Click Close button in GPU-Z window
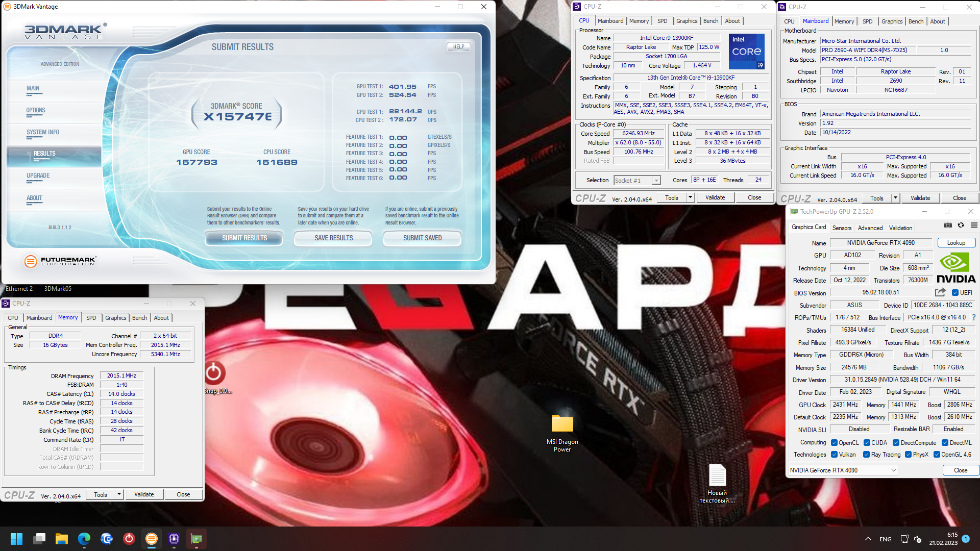 coord(960,470)
